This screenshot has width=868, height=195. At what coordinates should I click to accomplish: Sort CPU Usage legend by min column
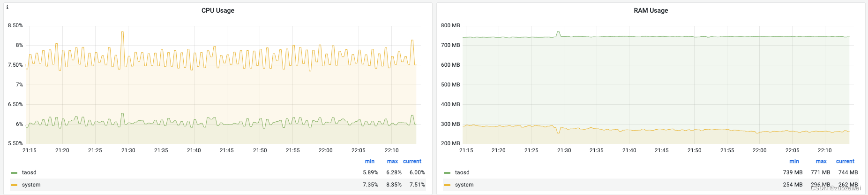(x=370, y=161)
